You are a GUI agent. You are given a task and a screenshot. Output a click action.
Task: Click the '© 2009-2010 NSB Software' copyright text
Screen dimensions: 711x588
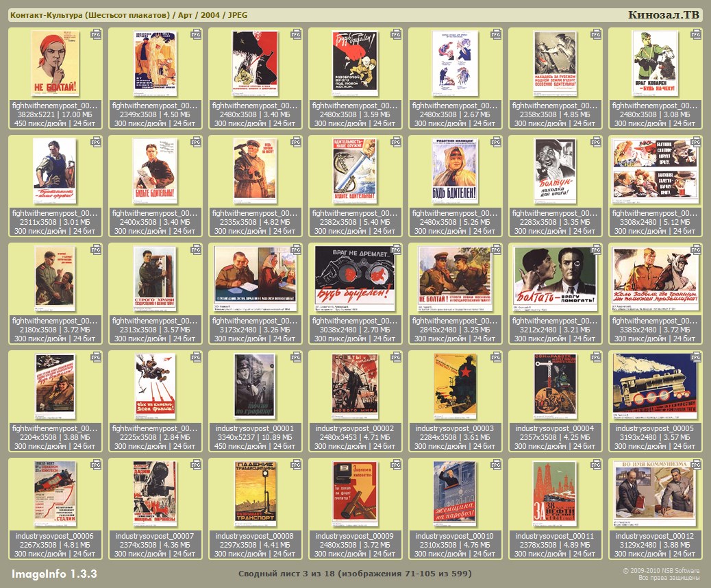tap(661, 571)
